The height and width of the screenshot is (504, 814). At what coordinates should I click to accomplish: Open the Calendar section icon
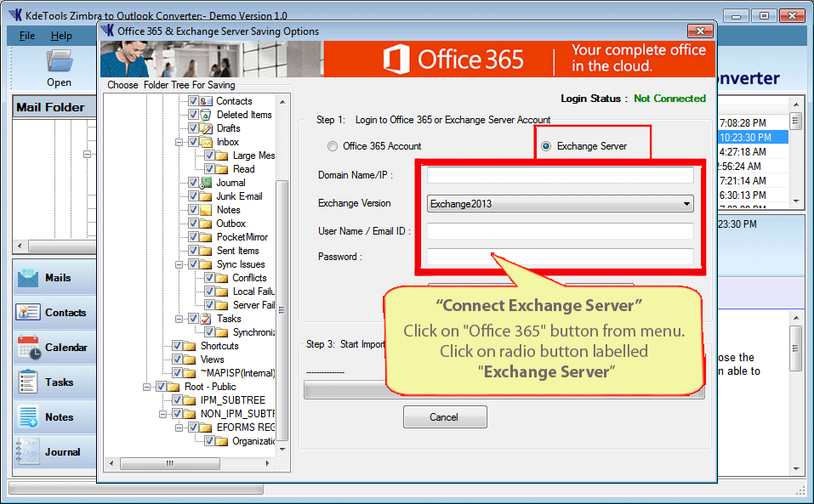click(29, 348)
